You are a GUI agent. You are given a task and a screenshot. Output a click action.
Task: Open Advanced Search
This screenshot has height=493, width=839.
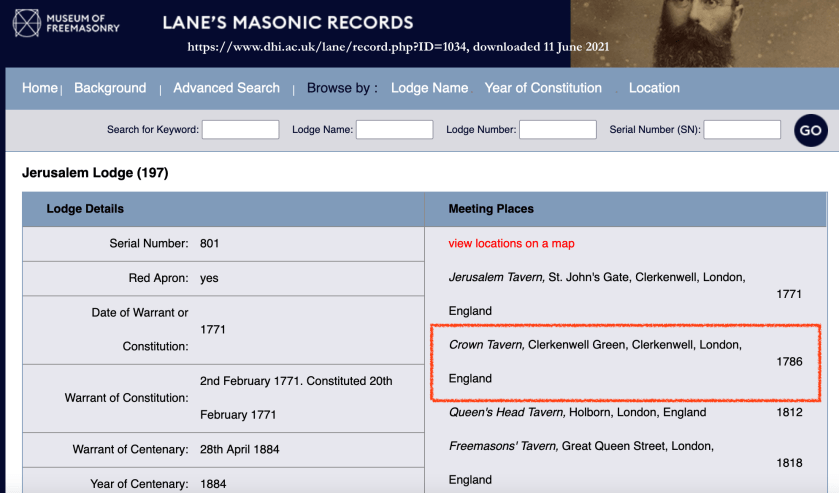226,88
